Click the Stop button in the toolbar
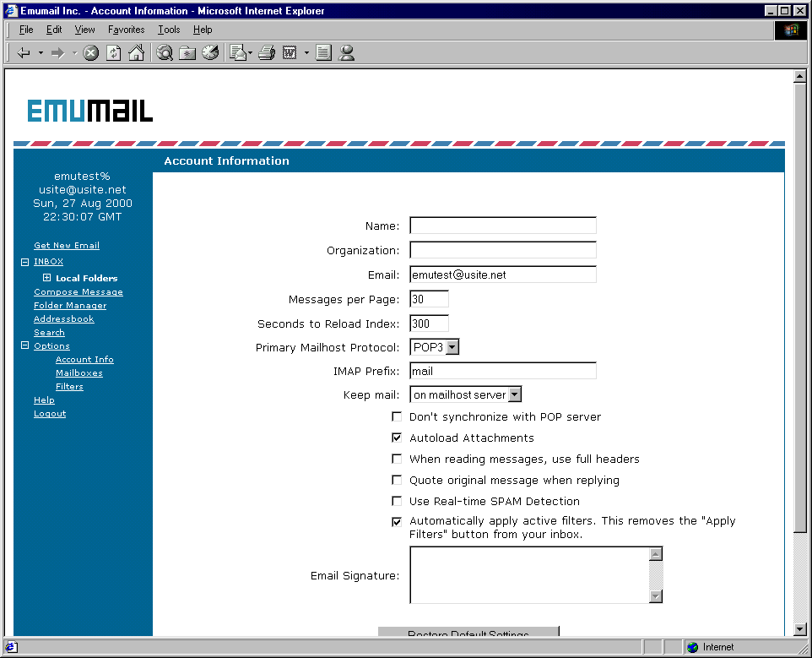Screen dimensions: 812x658 click(90, 53)
